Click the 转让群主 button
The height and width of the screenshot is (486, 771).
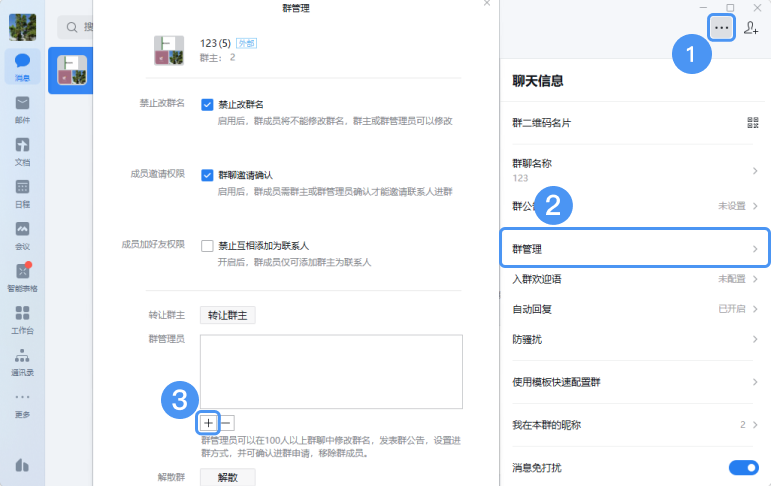(x=227, y=315)
